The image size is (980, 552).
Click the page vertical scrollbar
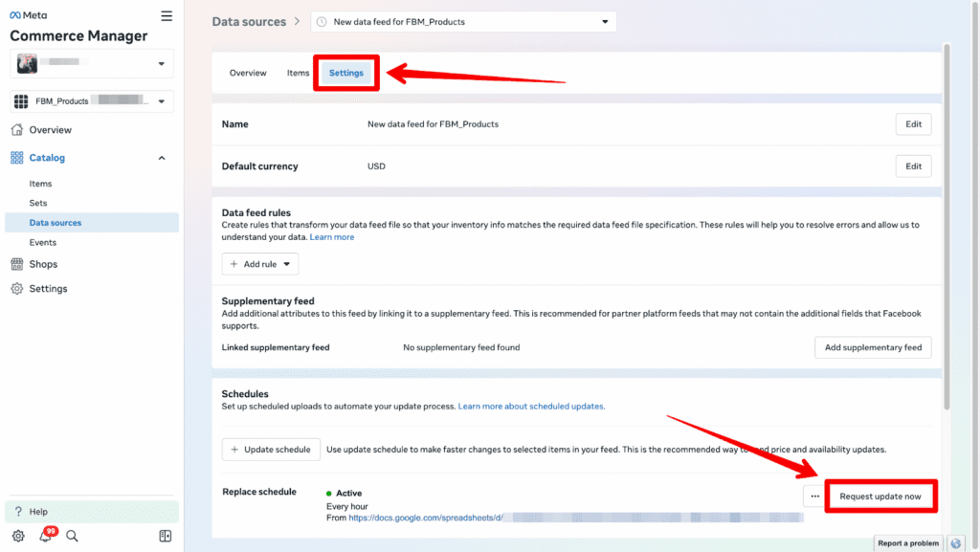(x=947, y=227)
